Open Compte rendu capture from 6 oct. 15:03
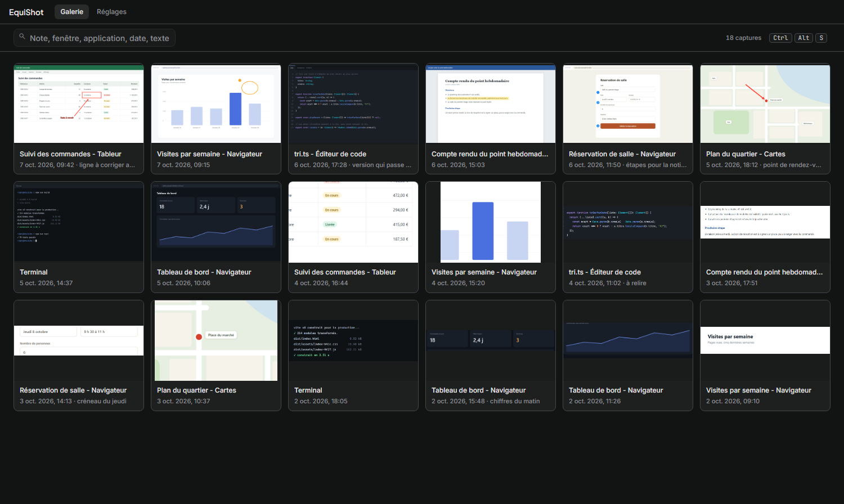Viewport: 844px width, 504px height. [491, 119]
